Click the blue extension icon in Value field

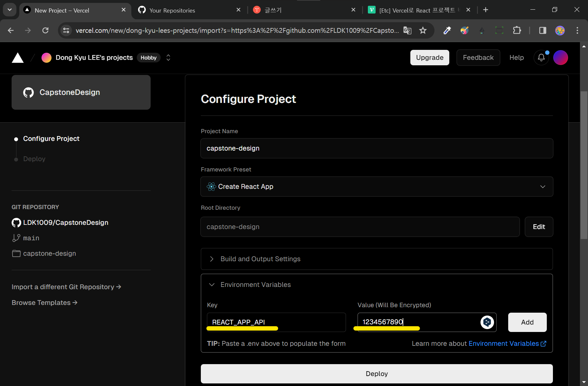click(487, 322)
